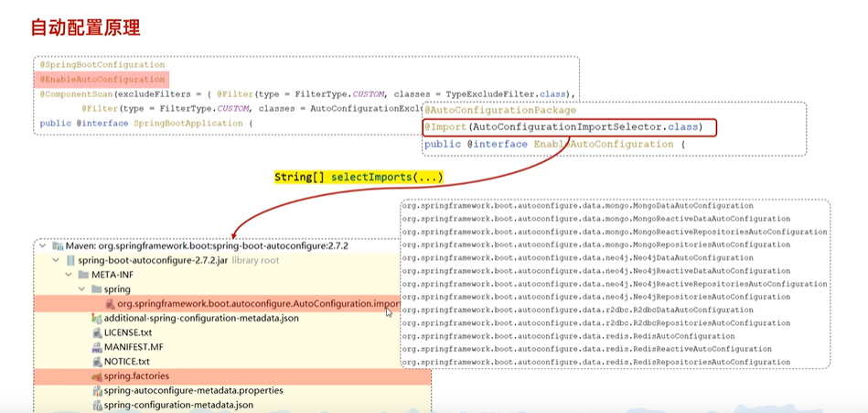This screenshot has height=413, width=868.
Task: Click the additional-spring-configuration-metadata.json file icon
Action: (97, 318)
